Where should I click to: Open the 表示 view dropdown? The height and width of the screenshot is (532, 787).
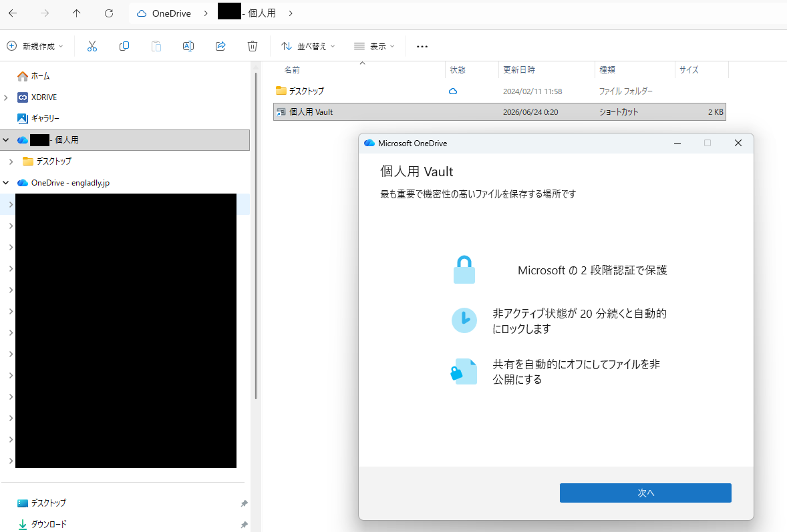[374, 46]
